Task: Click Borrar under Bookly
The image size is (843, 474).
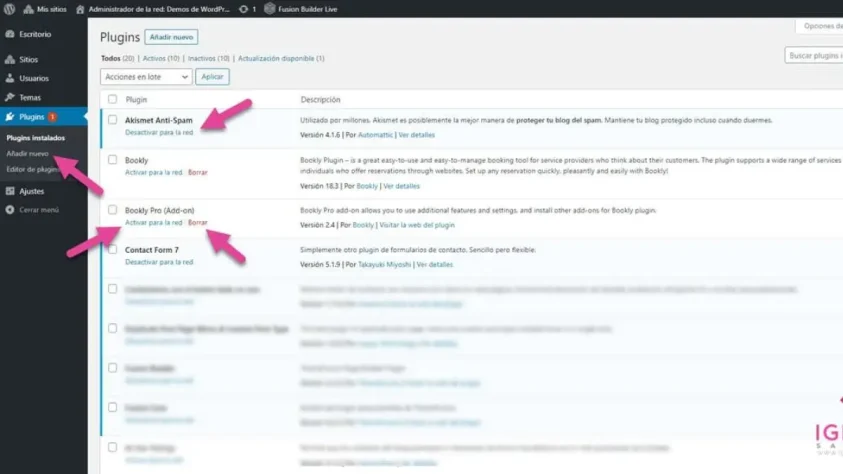Action: tap(197, 173)
